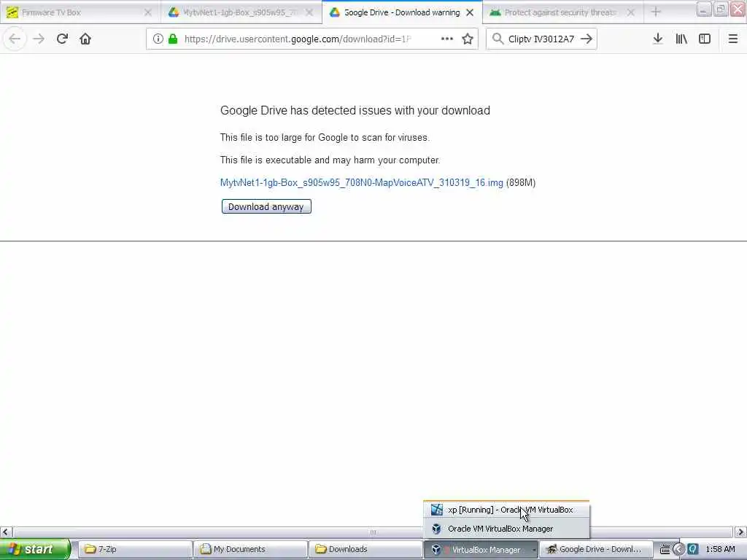Open the browser home page icon
This screenshot has width=747, height=560.
(x=85, y=39)
